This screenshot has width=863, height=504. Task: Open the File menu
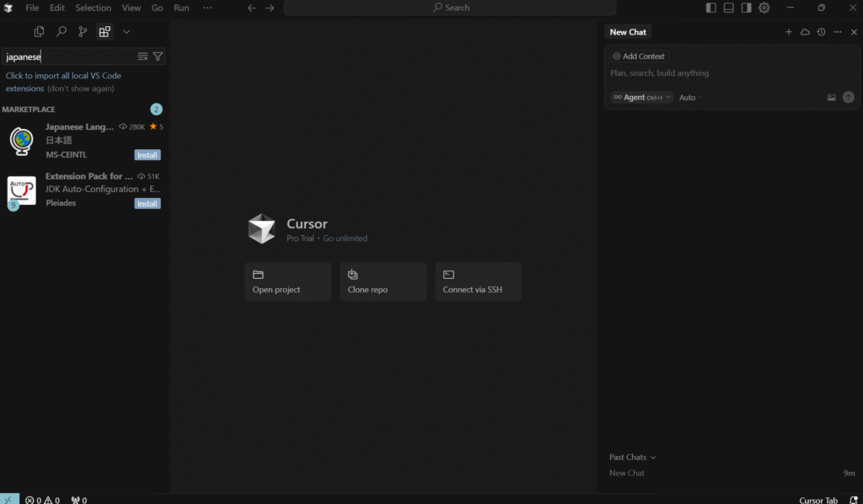pyautogui.click(x=32, y=8)
